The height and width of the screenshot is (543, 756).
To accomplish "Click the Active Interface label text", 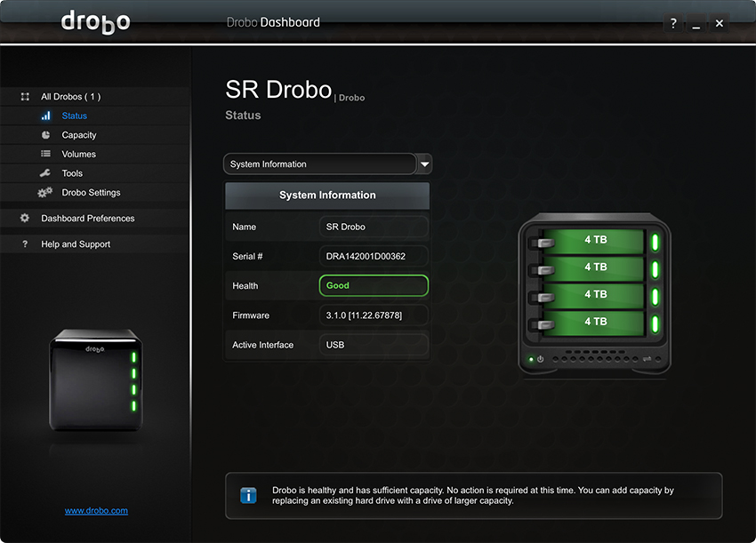I will click(x=262, y=345).
